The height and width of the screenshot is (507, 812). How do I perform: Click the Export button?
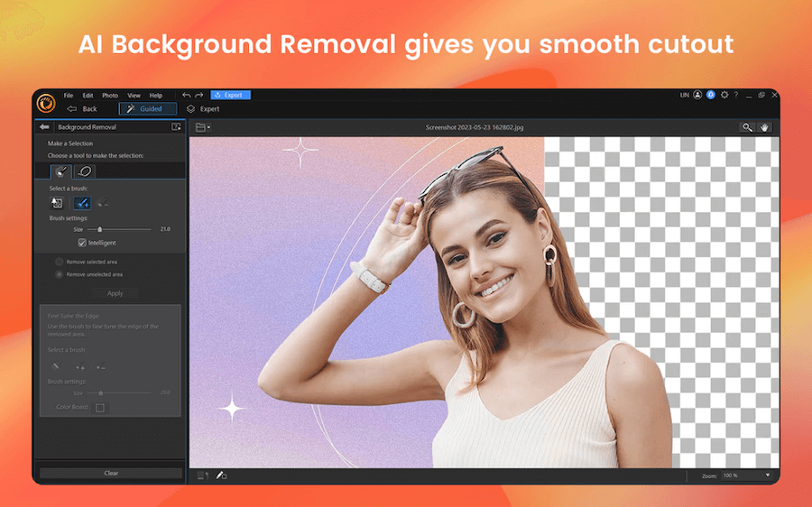[x=230, y=95]
